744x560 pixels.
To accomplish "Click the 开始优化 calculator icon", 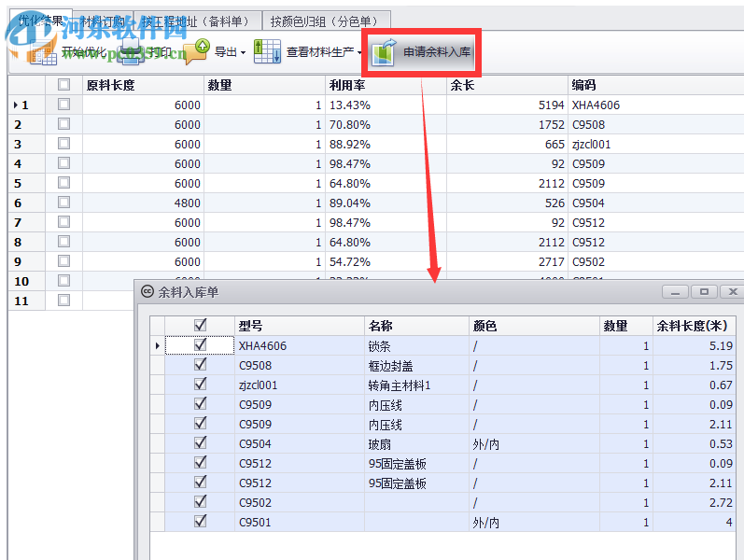I will coord(42,51).
